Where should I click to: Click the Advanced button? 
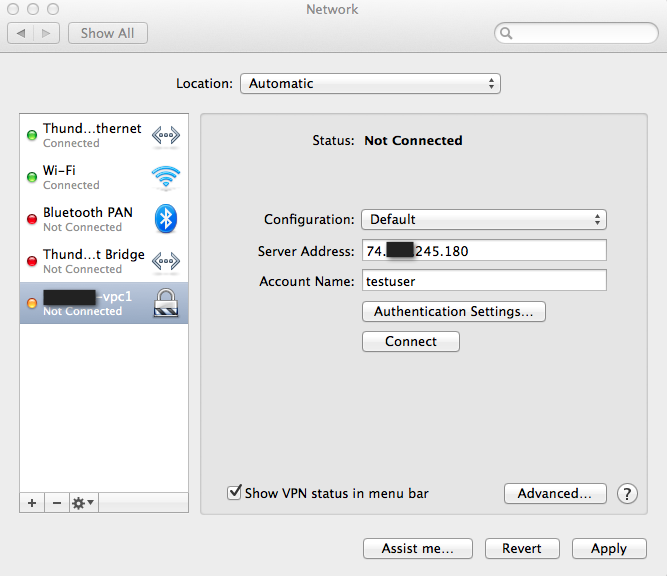coord(555,493)
